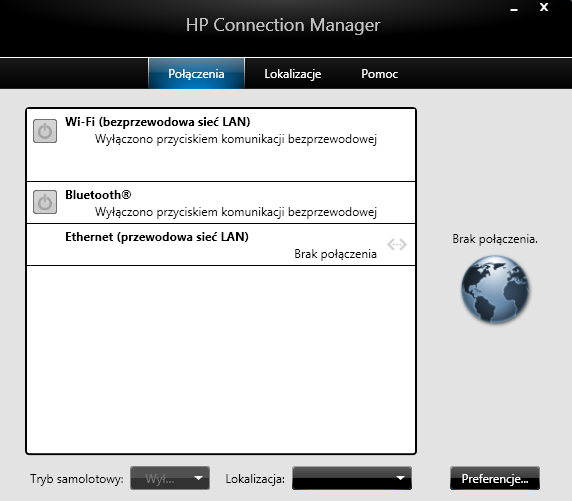The image size is (572, 501).
Task: Click the Tryb samolotowy: label
Action: click(x=77, y=479)
